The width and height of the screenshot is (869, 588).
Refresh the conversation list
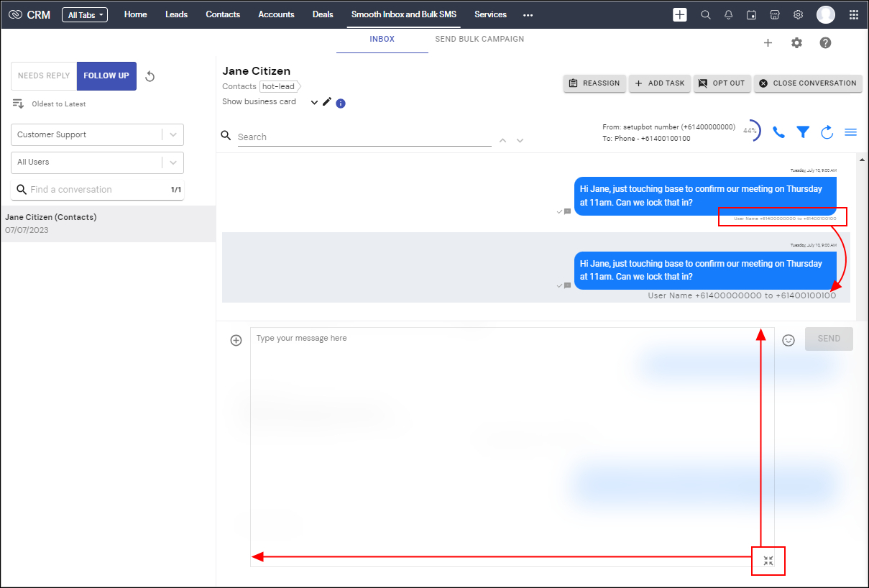click(150, 76)
